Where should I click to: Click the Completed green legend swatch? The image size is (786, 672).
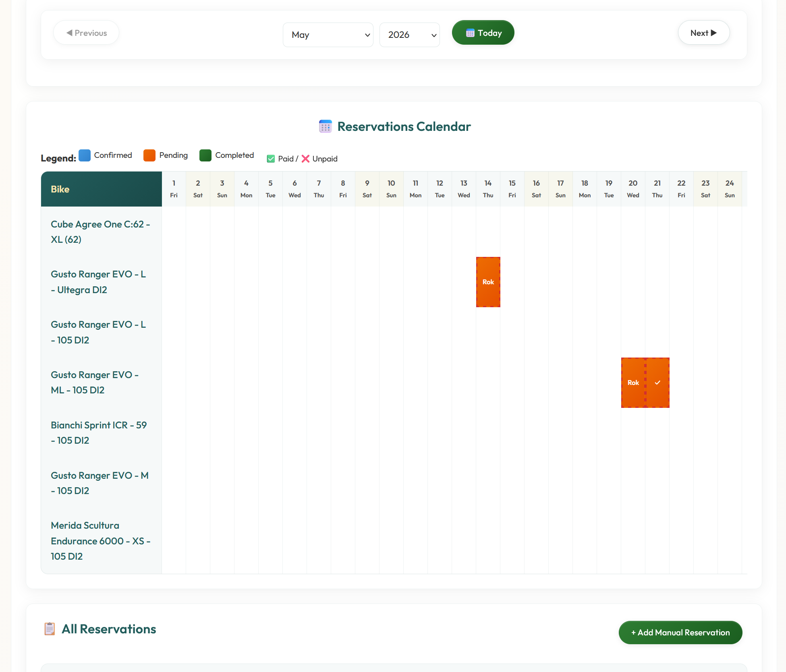(x=205, y=155)
